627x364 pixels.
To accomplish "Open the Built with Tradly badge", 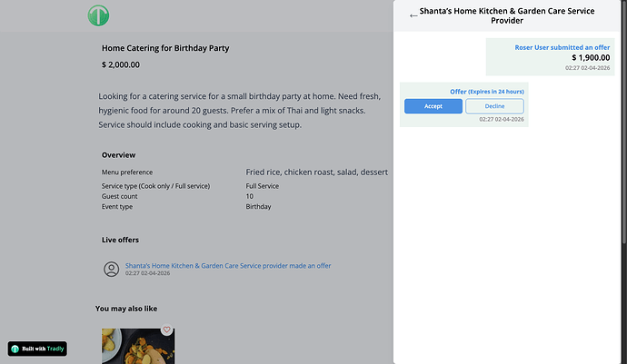I will 37,348.
